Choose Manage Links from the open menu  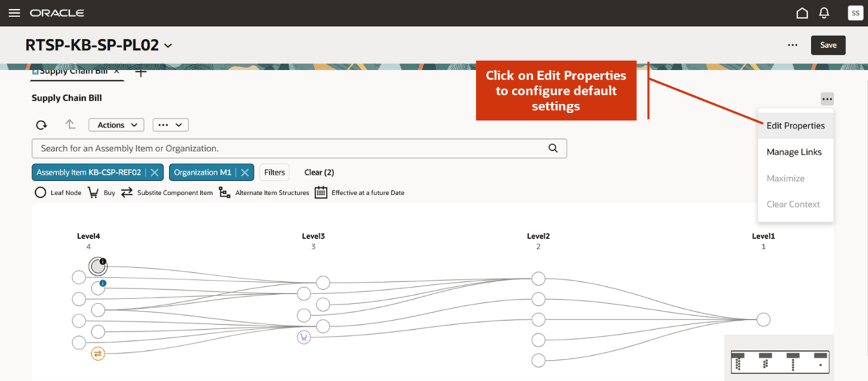click(x=793, y=152)
